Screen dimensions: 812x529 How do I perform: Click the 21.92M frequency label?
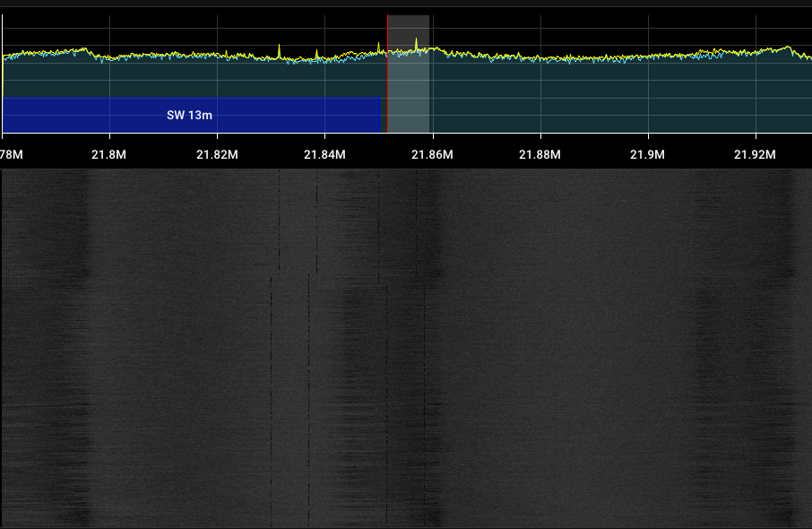pyautogui.click(x=755, y=154)
